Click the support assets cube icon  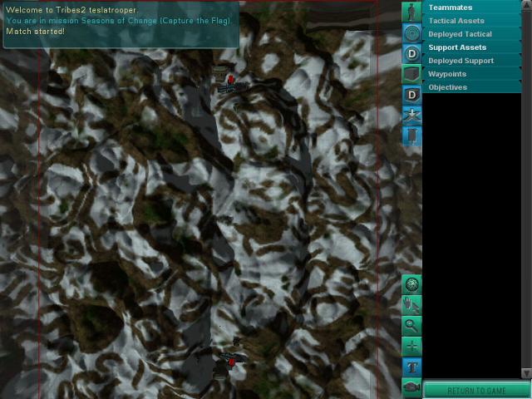tap(411, 74)
